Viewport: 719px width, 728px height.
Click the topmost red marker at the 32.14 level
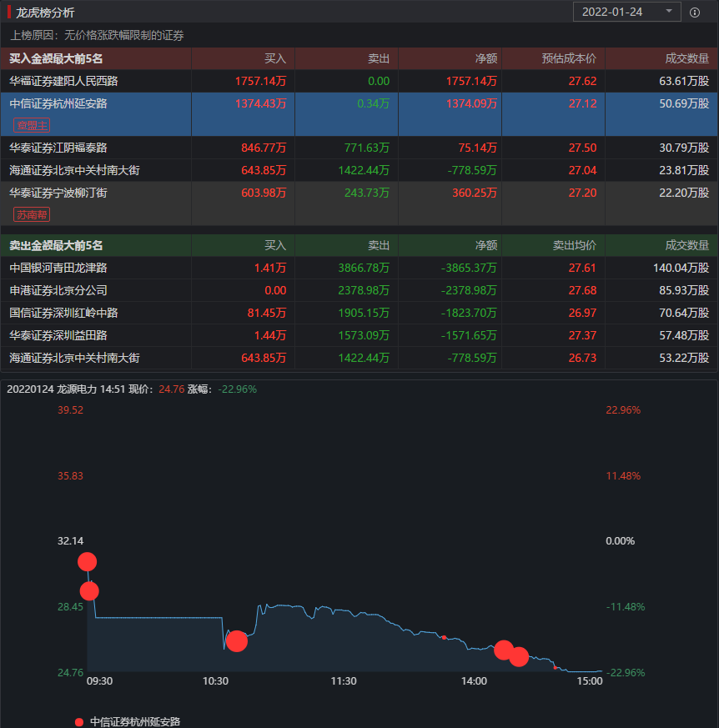[87, 561]
